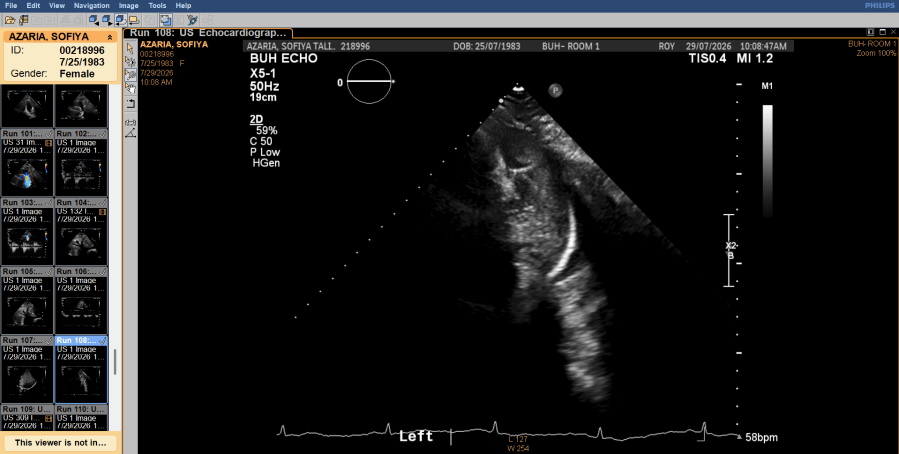899x454 pixels.
Task: Select the arrow pointer tool in viewer toolbar
Action: (x=130, y=49)
